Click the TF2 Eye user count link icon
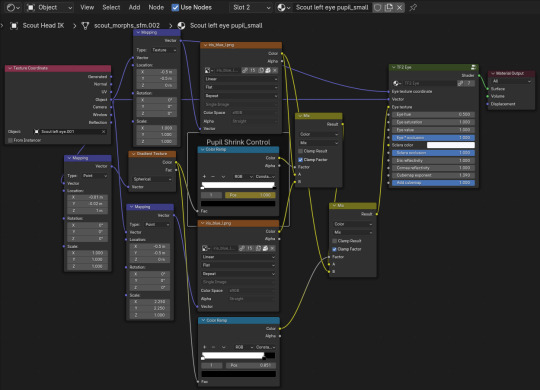Screen dimensions: 540x390 pyautogui.click(x=460, y=83)
